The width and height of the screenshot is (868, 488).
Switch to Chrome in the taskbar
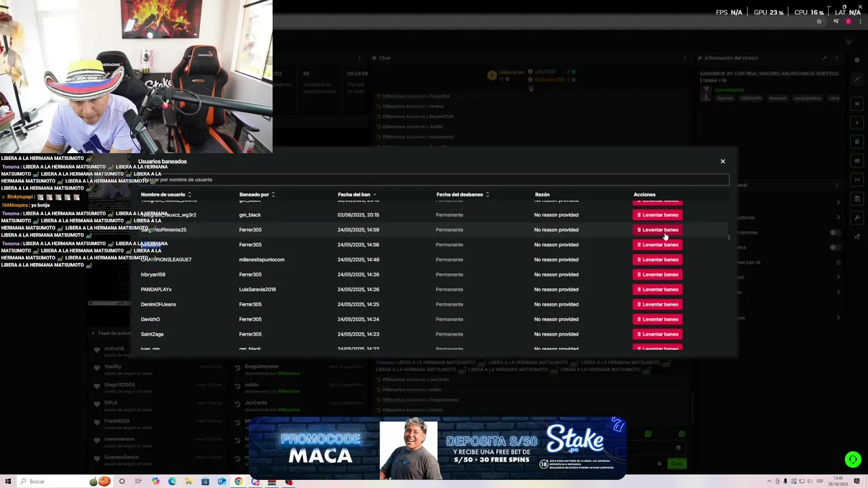tap(238, 481)
